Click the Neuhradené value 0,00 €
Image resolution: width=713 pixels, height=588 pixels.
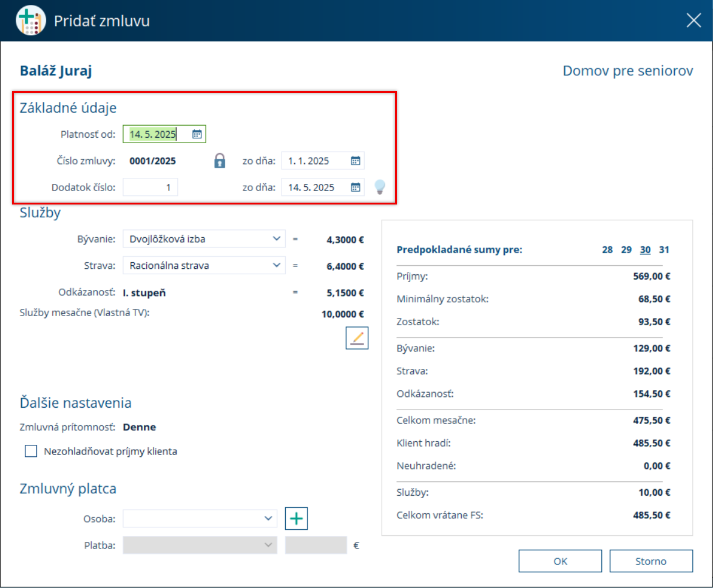pyautogui.click(x=657, y=466)
